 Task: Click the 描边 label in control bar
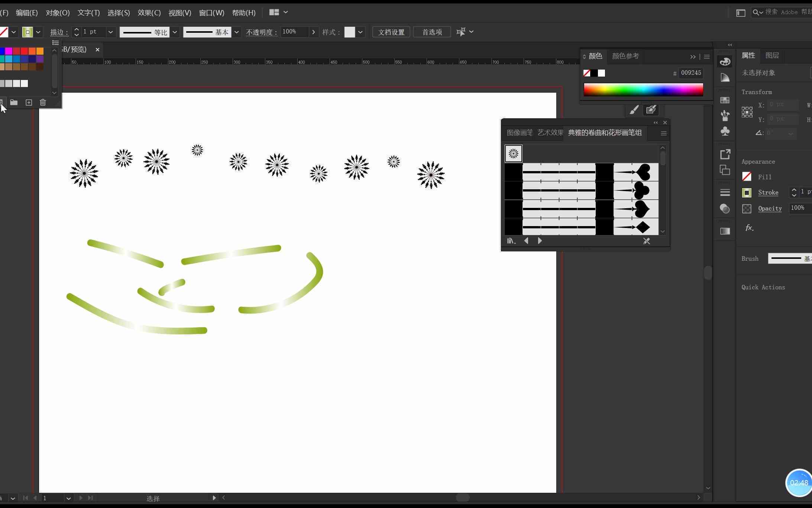(x=59, y=32)
